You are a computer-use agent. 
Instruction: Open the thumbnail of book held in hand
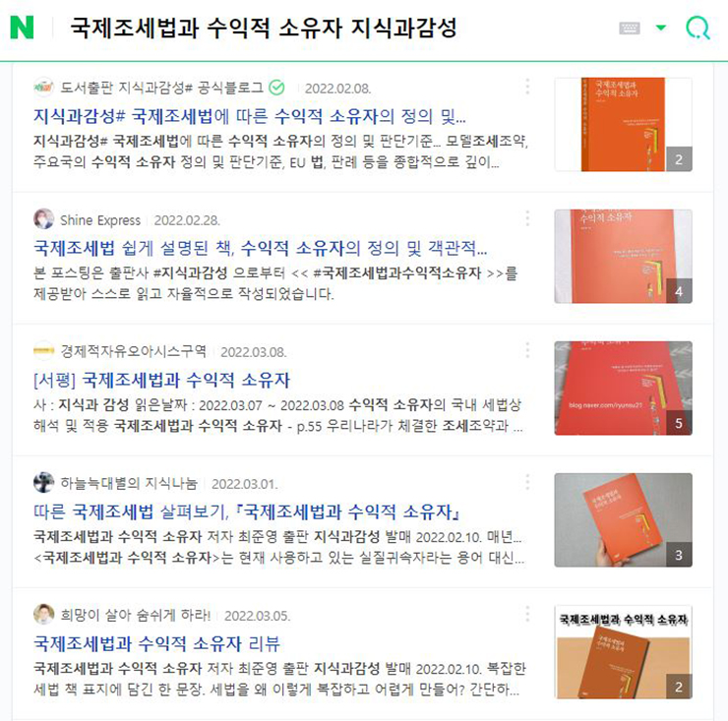point(623,520)
